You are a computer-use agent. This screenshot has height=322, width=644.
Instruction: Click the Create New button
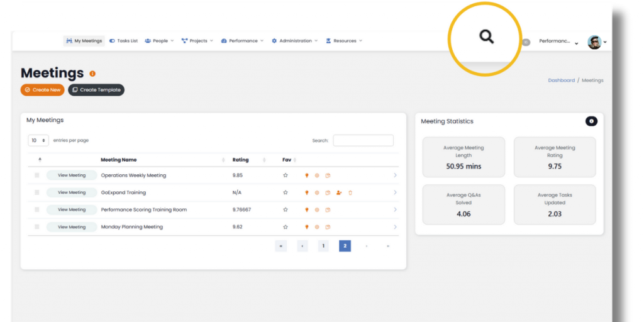(43, 90)
